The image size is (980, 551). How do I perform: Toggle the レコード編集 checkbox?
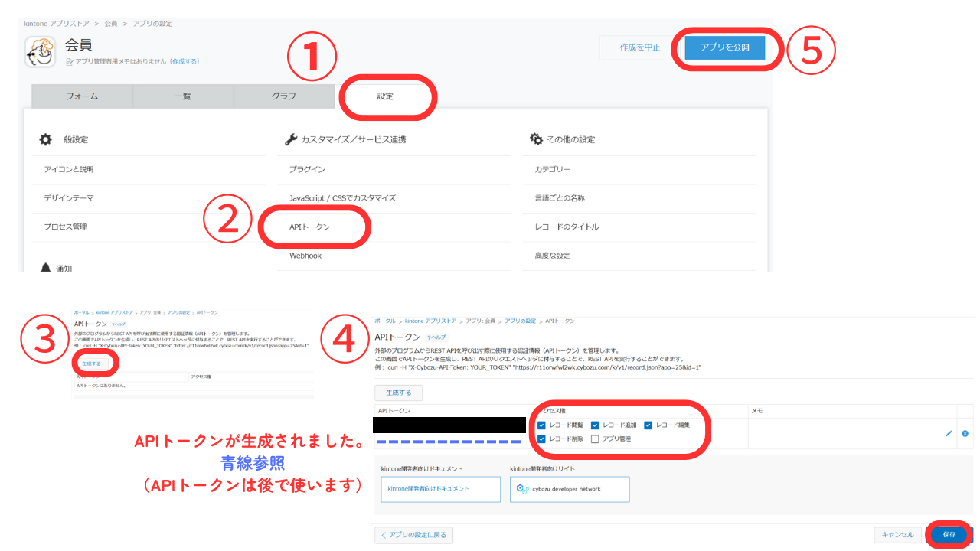648,425
